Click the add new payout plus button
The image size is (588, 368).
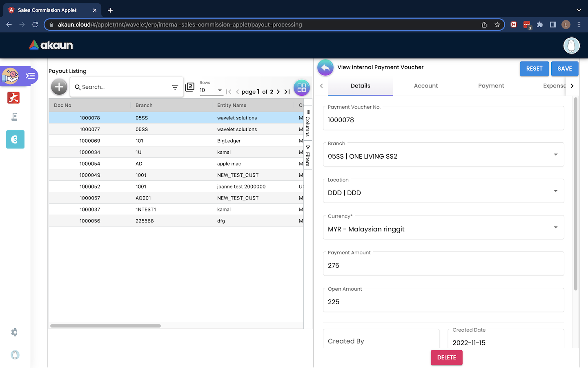tap(59, 87)
